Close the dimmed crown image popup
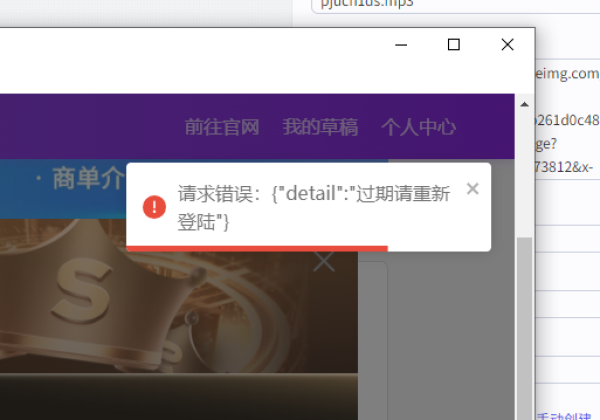Screen dimensions: 600x420 pos(324,262)
